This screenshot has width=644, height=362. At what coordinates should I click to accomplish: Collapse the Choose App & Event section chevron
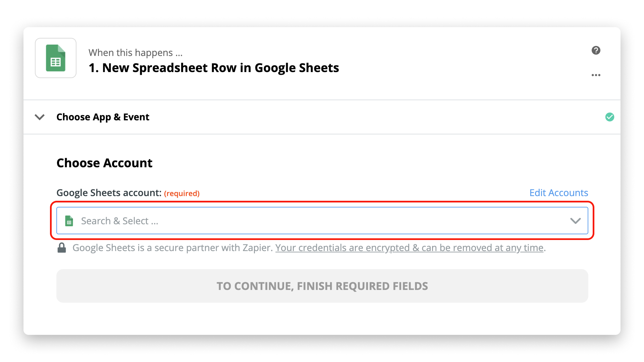(40, 117)
